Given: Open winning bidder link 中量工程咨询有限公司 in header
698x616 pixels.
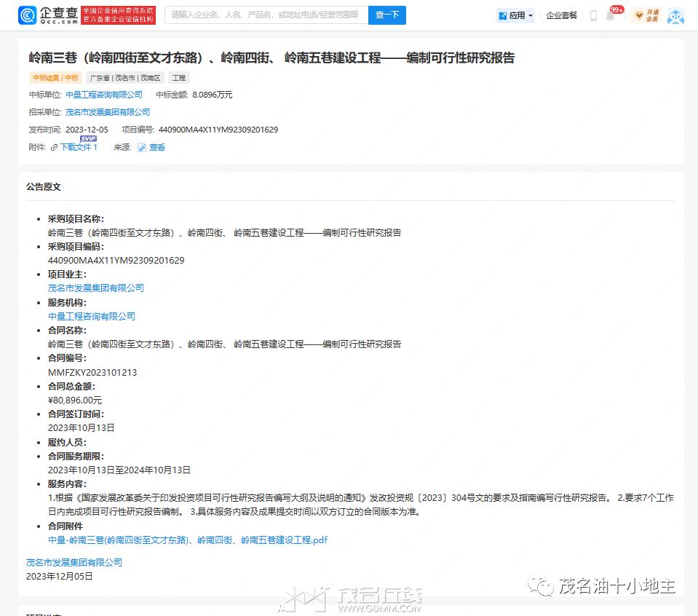Looking at the screenshot, I should pos(104,95).
